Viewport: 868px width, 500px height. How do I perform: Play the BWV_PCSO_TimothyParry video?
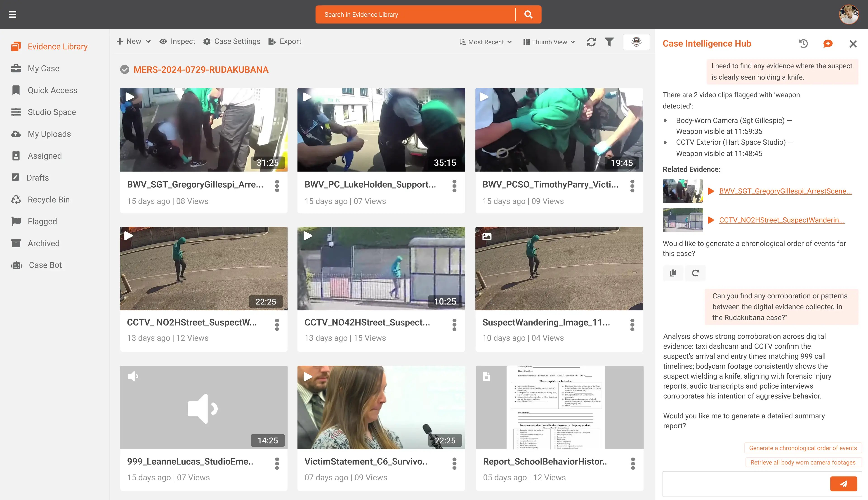[484, 97]
